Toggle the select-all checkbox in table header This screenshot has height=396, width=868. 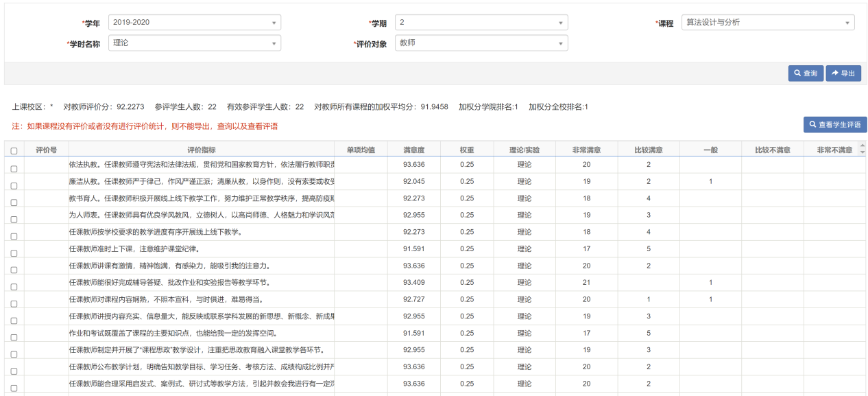(14, 151)
